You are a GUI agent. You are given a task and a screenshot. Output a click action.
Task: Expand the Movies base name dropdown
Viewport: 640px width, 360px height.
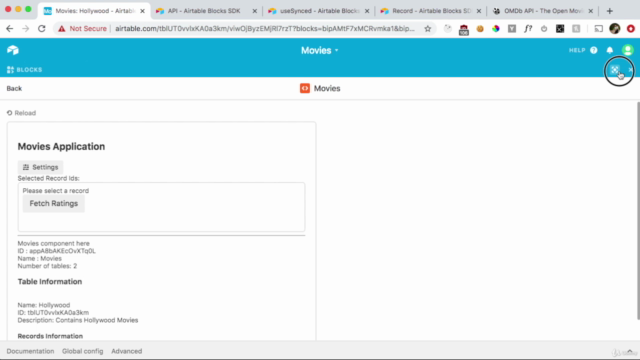(x=320, y=50)
